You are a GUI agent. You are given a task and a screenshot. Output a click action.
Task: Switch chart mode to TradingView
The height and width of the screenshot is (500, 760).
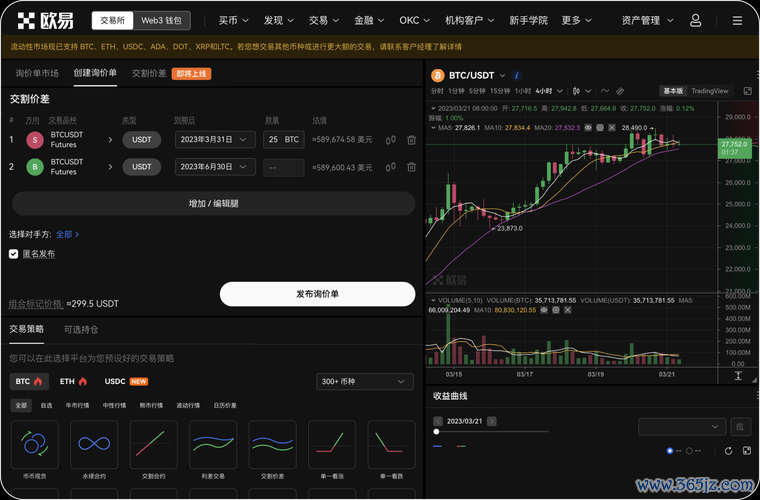click(710, 91)
